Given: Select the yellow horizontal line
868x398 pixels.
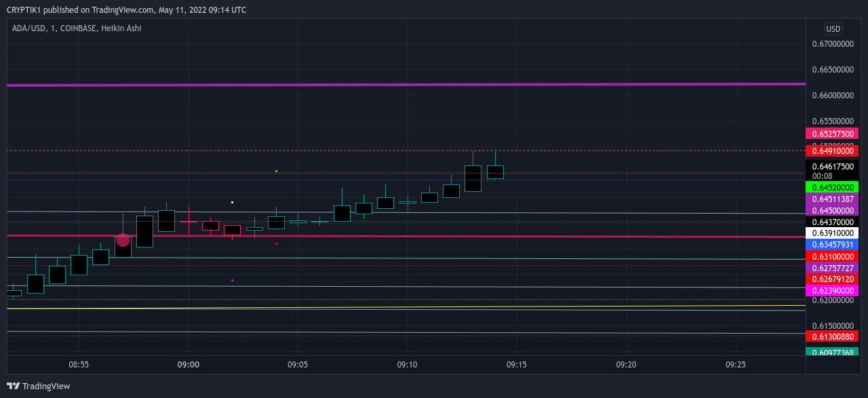Looking at the screenshot, I should tap(406, 307).
